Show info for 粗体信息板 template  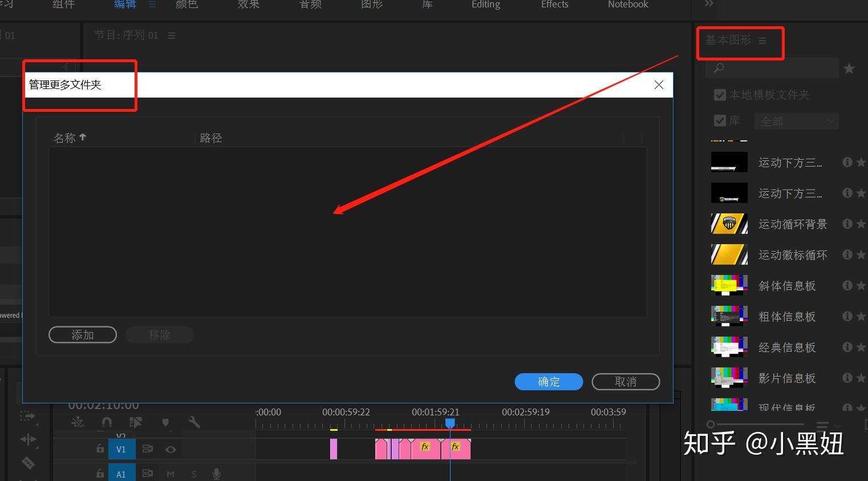click(x=847, y=316)
